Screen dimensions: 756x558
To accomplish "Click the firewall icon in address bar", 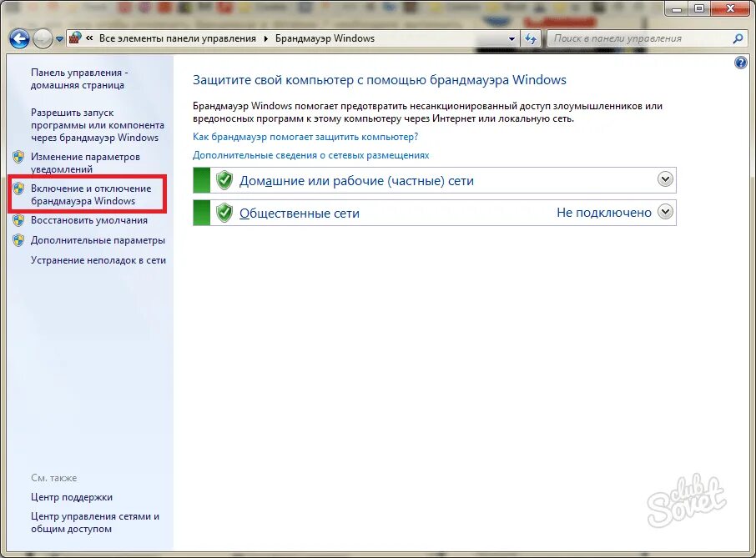I will (75, 38).
